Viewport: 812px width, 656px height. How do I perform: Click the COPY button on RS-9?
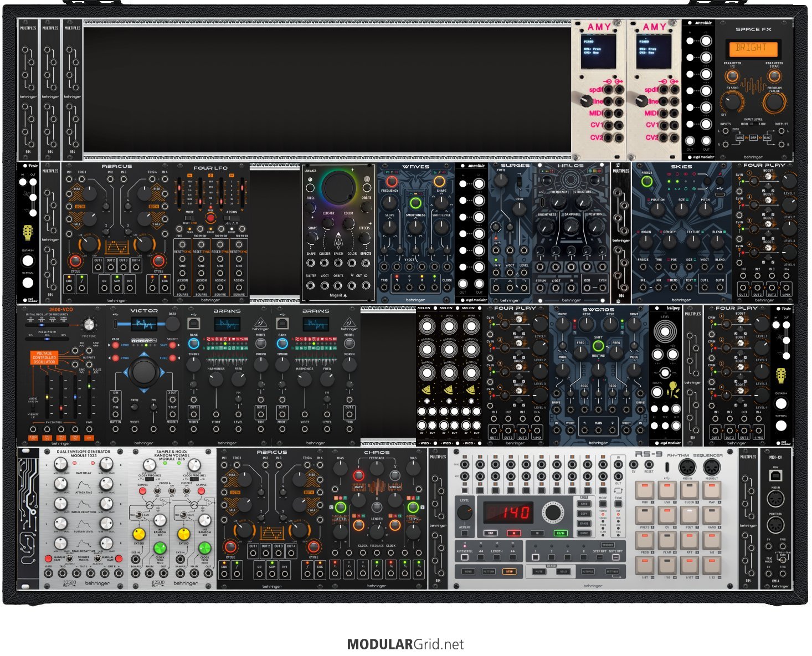coord(584,514)
